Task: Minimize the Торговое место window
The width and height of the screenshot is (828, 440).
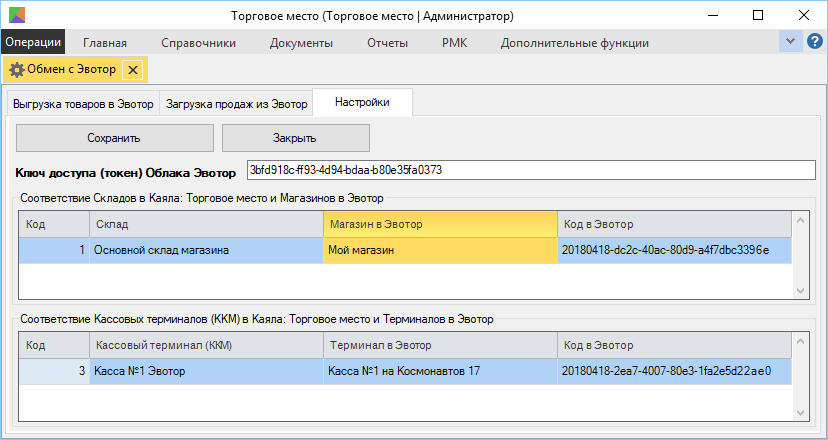Action: tap(712, 15)
